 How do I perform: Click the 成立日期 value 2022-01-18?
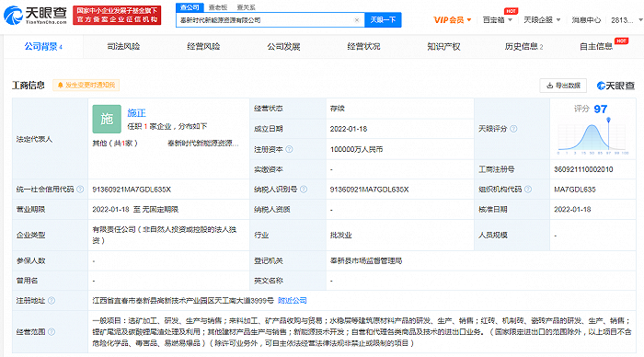[x=349, y=129]
